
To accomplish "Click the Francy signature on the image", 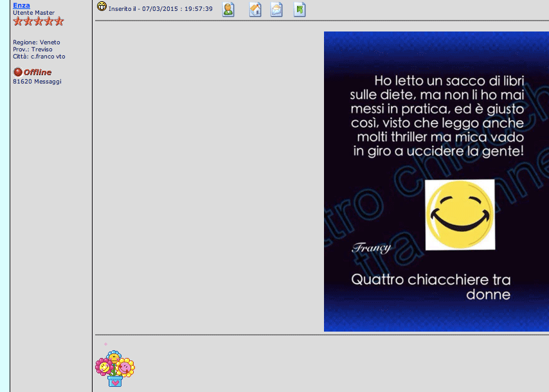I will 371,248.
